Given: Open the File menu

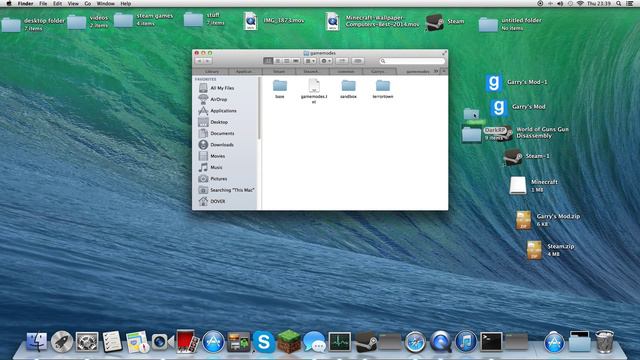Looking at the screenshot, I should pyautogui.click(x=43, y=3).
